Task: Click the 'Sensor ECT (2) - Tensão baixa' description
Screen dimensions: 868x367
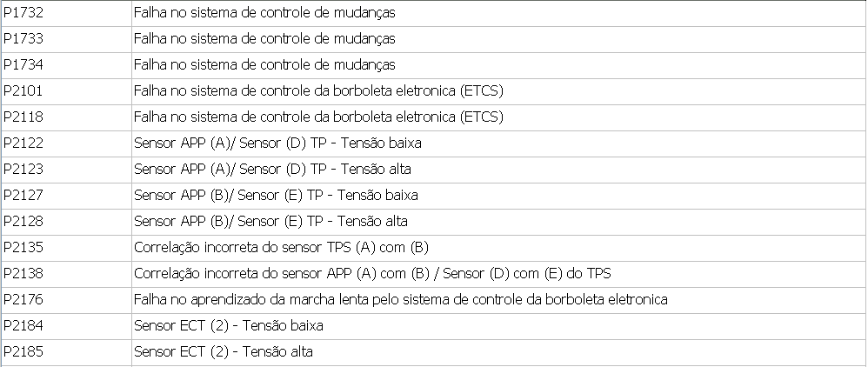Action: pos(229,326)
